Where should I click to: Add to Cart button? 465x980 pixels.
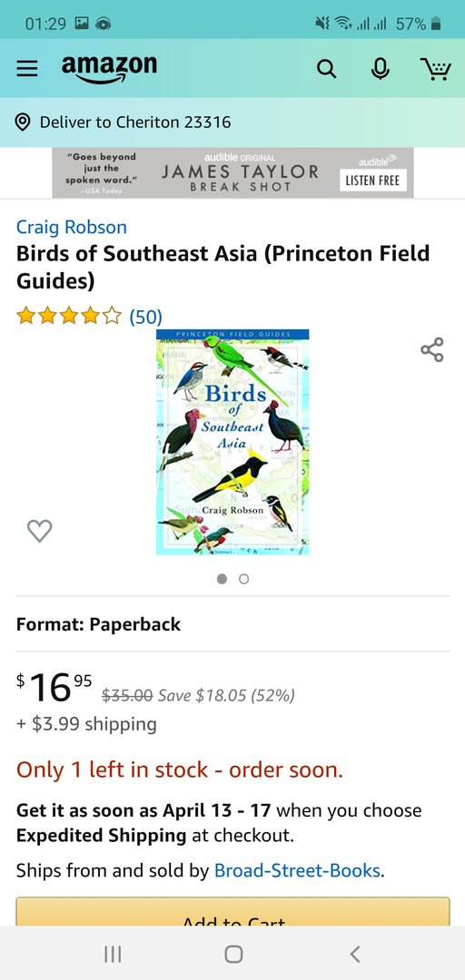[232, 912]
